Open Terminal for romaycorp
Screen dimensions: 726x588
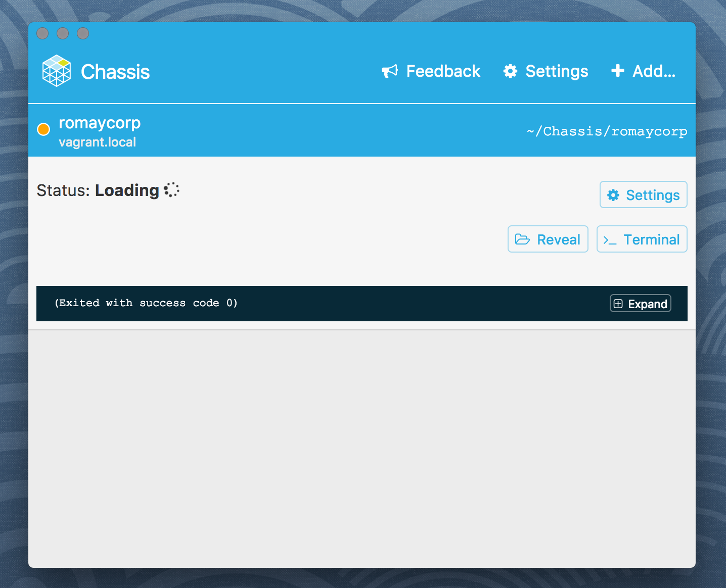[642, 239]
